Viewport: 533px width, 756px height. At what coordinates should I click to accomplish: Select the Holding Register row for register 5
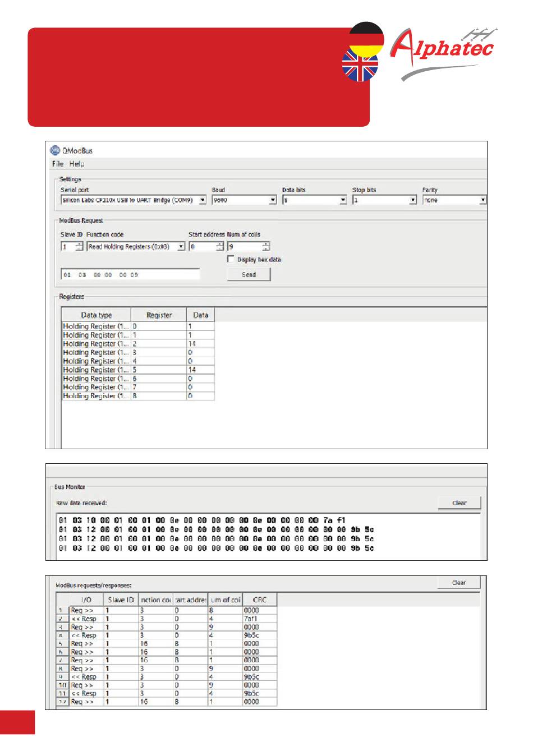(x=138, y=370)
